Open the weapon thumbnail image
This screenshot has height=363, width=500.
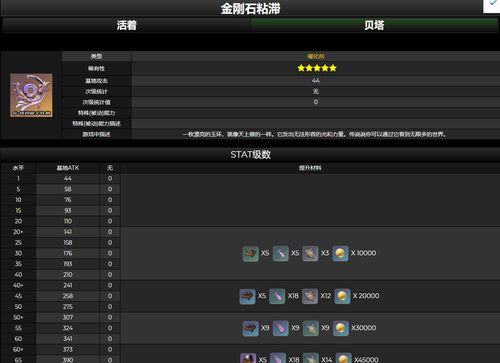click(31, 95)
